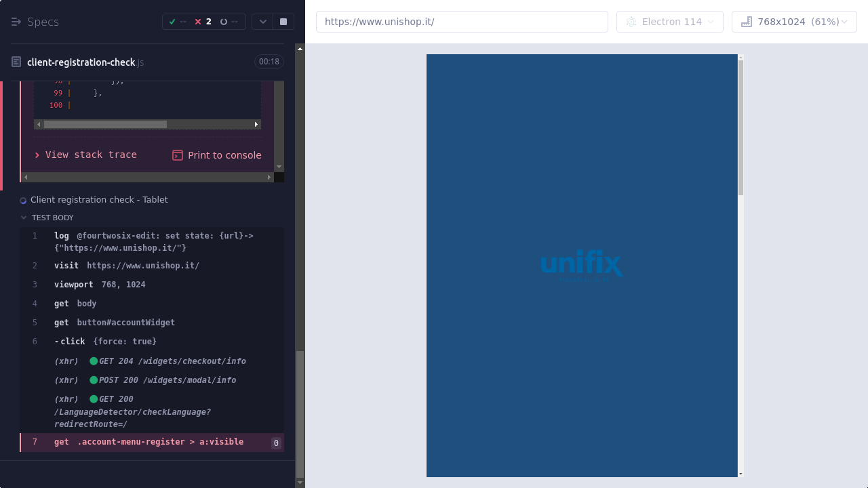Viewport: 868px width, 488px height.
Task: Select the 'visit https://www.unishop.it/' command
Action: coord(126,266)
